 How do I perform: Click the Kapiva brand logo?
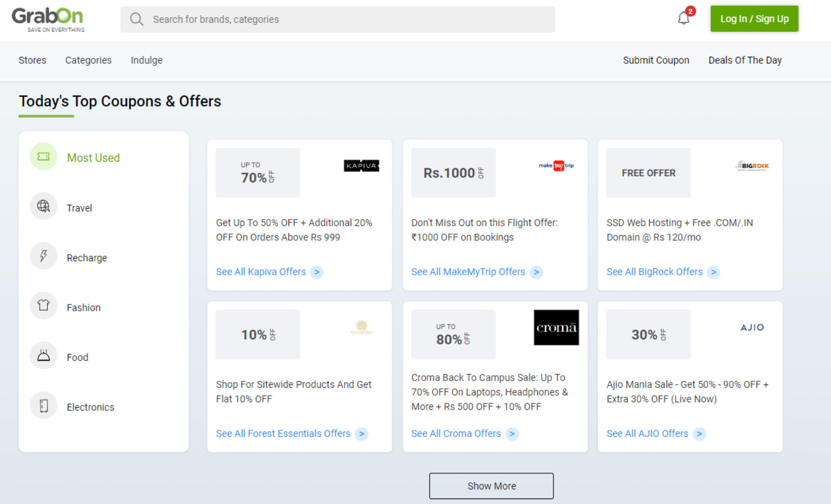point(361,165)
